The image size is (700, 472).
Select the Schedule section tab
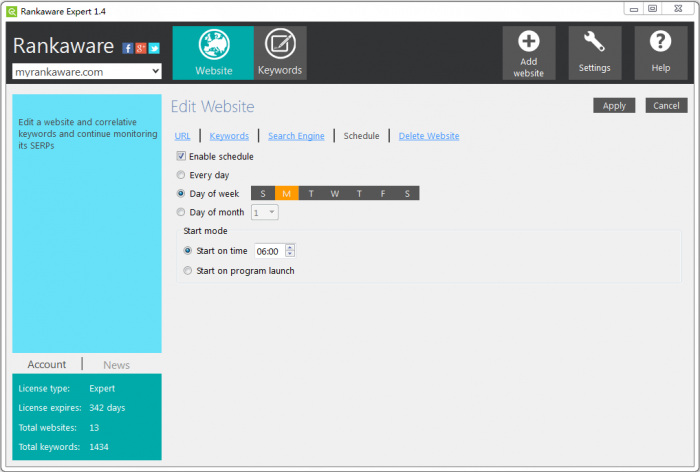pyautogui.click(x=362, y=136)
